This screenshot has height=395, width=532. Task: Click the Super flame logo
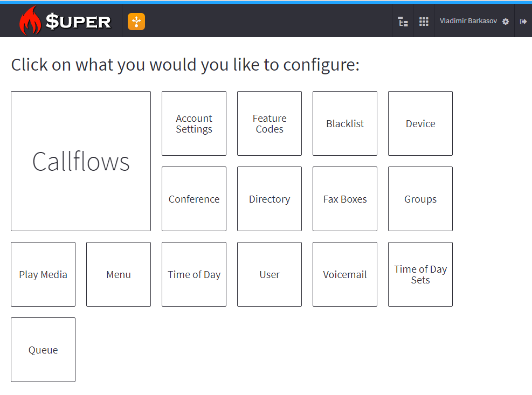(x=65, y=22)
